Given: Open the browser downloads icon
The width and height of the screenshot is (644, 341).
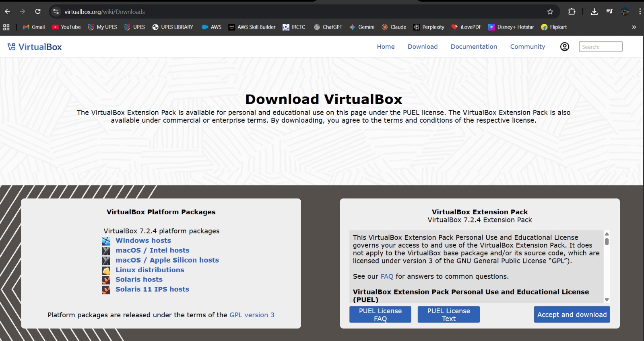Looking at the screenshot, I should tap(594, 12).
